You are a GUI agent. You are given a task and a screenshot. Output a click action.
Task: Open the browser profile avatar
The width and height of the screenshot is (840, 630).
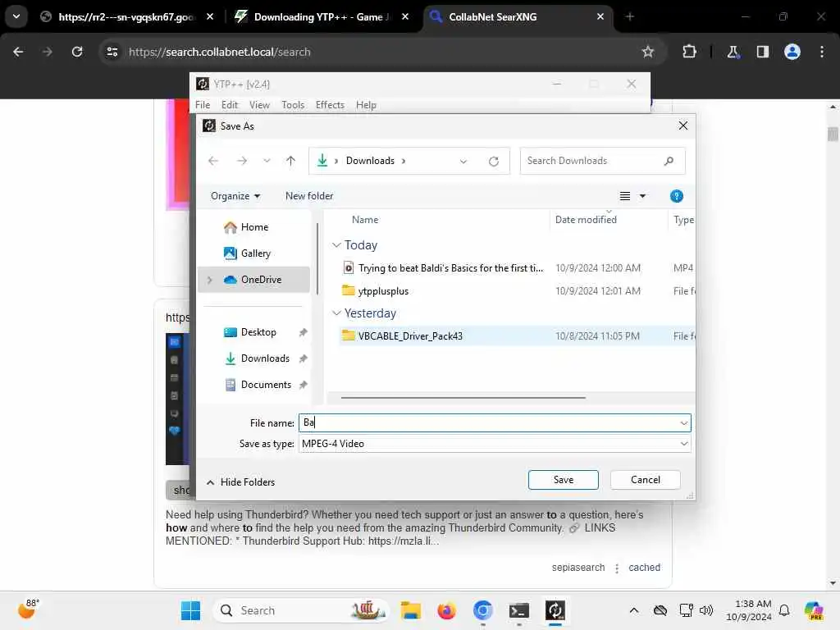coord(792,52)
